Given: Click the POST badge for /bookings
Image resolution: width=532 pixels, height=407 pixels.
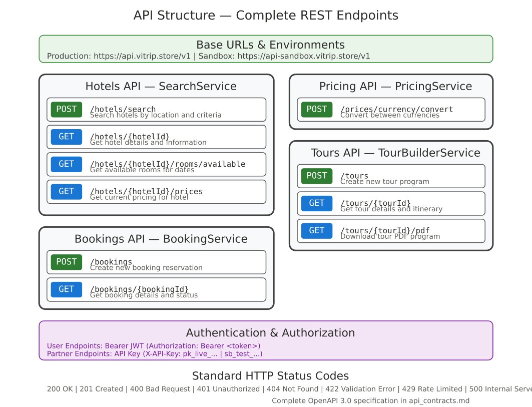Looking at the screenshot, I should pos(67,262).
